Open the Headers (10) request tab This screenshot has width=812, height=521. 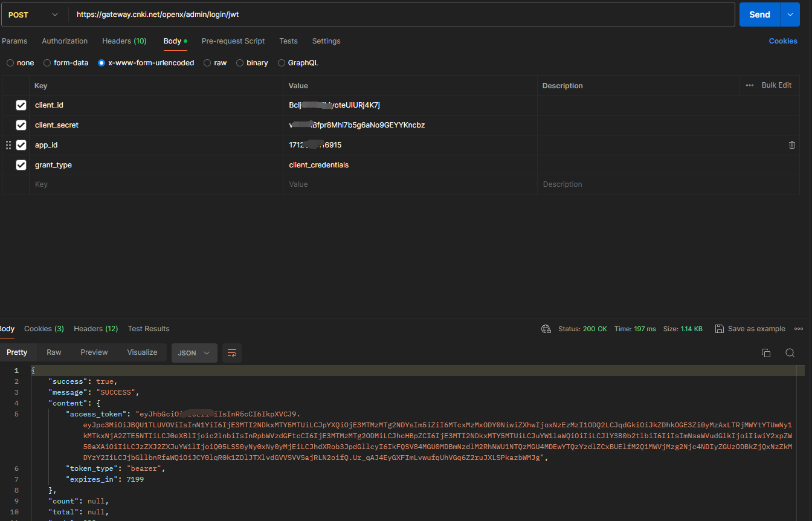[124, 41]
